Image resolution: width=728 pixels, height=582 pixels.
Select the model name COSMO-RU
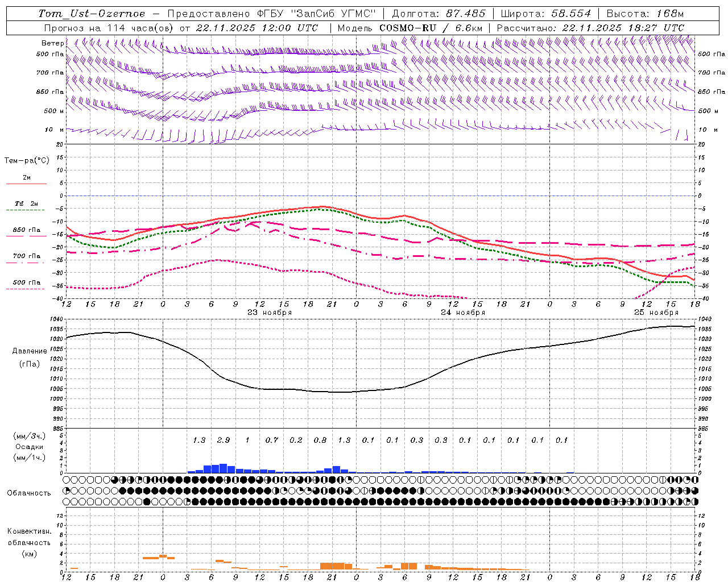[408, 28]
